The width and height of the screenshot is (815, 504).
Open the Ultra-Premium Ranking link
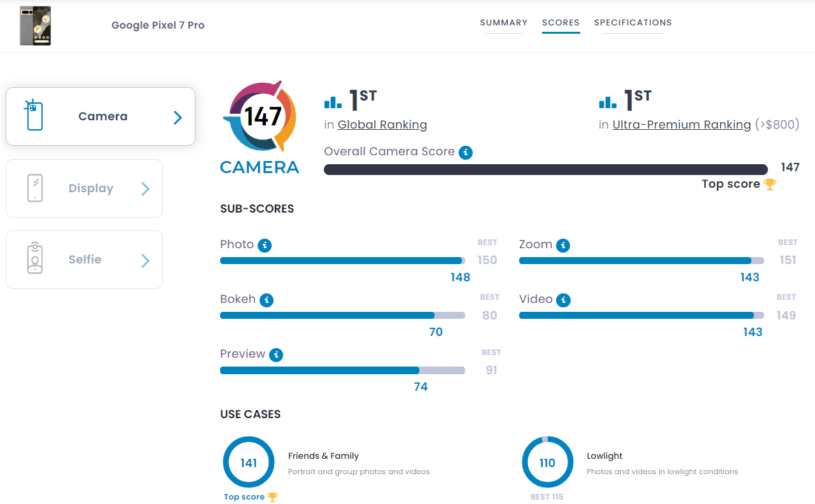(x=681, y=125)
